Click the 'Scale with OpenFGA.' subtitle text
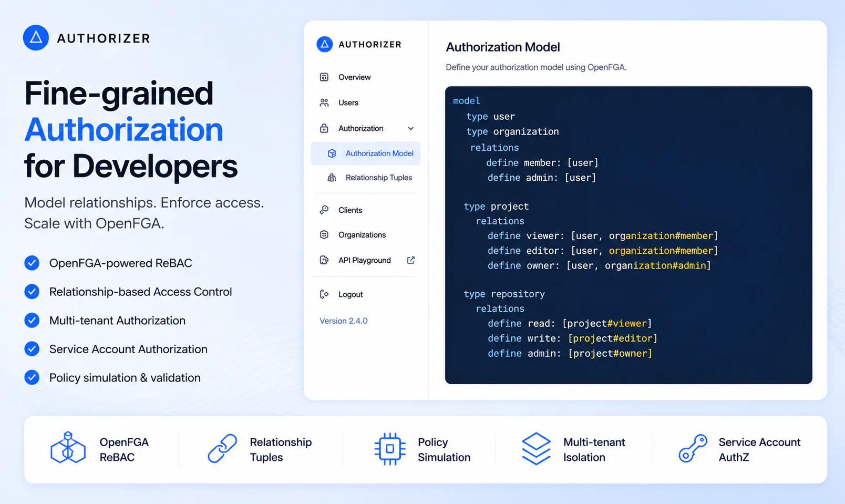This screenshot has width=845, height=504. click(94, 223)
